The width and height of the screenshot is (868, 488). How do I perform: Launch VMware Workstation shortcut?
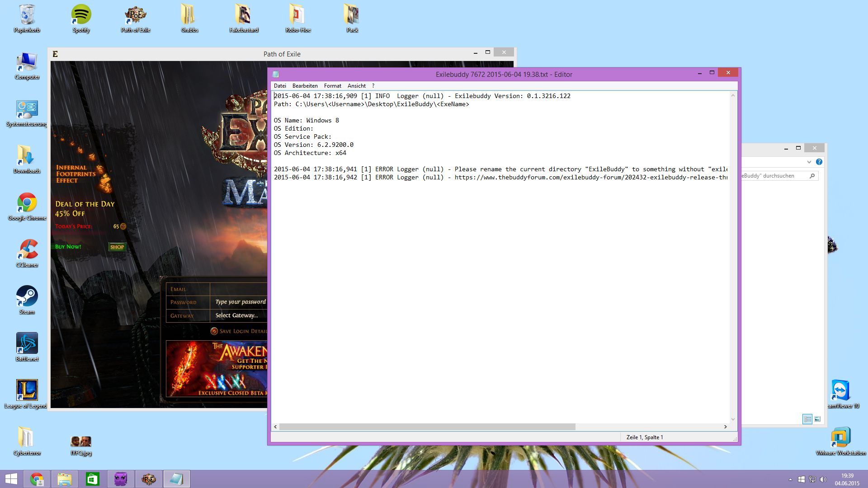840,440
